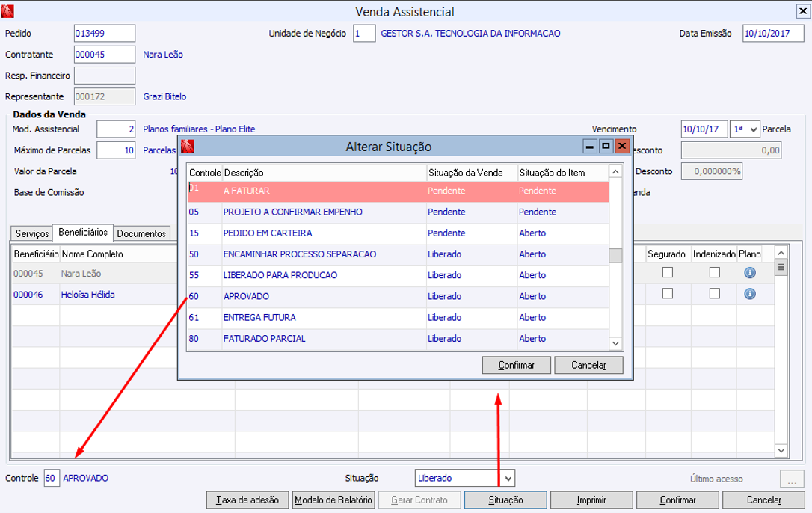Switch to the Beneficiários tab

click(x=83, y=232)
